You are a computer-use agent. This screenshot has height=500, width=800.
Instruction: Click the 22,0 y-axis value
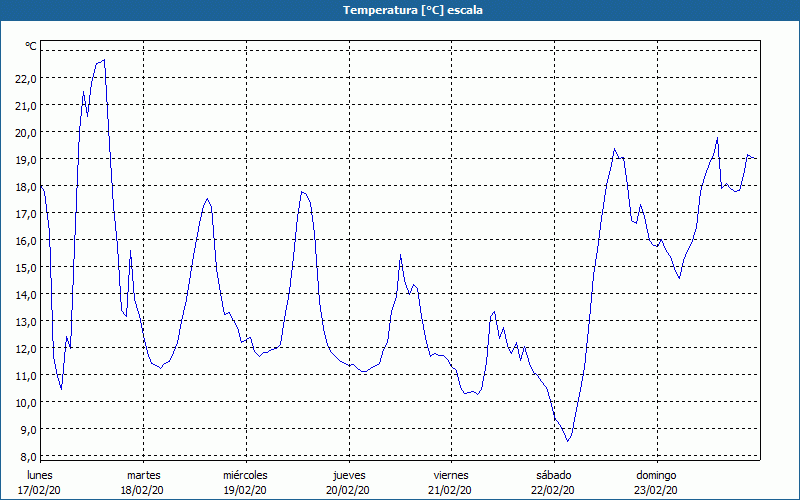tap(27, 79)
